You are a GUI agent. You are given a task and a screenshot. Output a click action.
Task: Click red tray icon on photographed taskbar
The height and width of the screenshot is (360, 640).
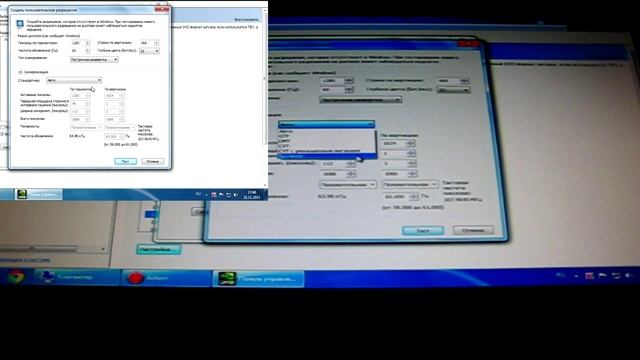pos(589,276)
